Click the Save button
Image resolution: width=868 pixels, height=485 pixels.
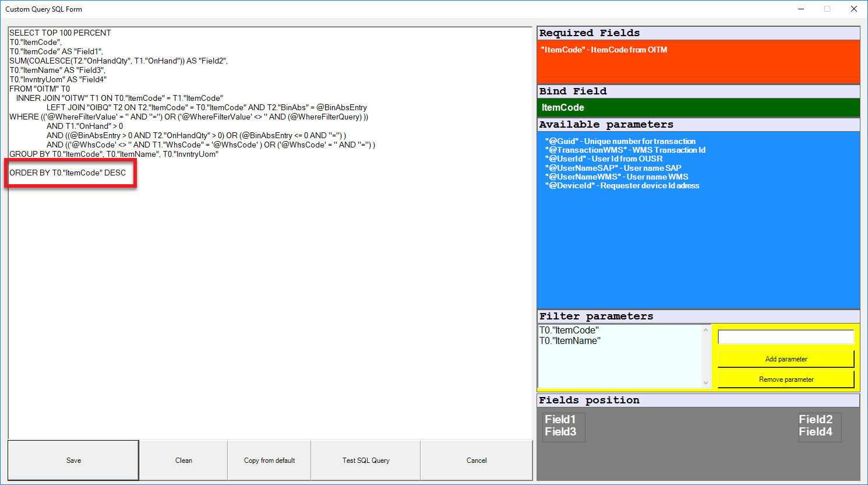(x=73, y=460)
